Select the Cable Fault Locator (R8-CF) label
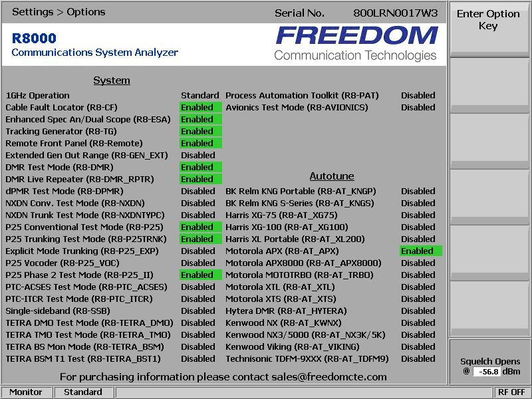The height and width of the screenshot is (399, 532). click(61, 107)
